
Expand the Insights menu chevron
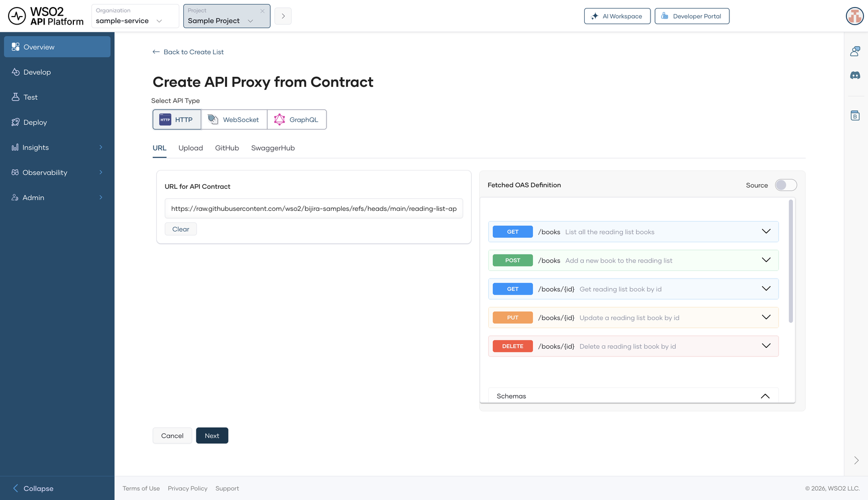tap(101, 147)
